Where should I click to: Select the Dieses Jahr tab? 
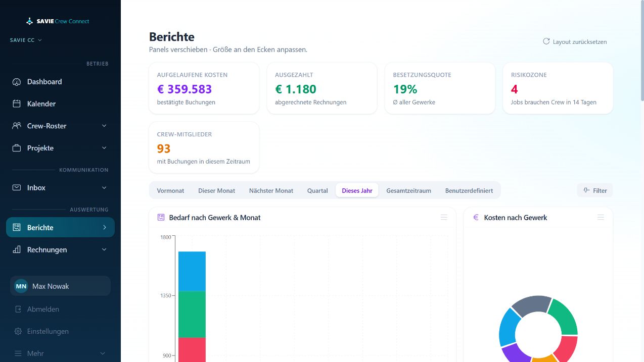pyautogui.click(x=357, y=190)
